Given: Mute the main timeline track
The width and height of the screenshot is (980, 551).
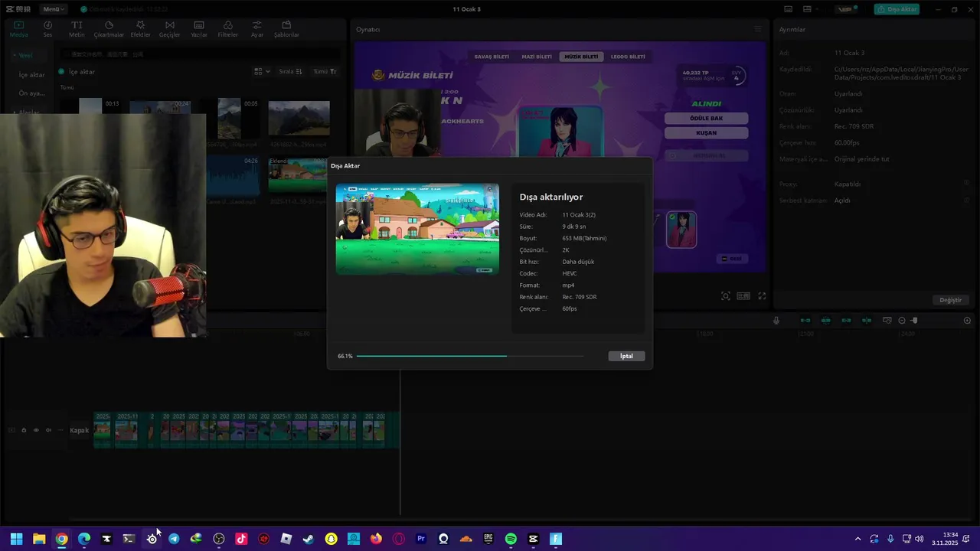Looking at the screenshot, I should (48, 430).
